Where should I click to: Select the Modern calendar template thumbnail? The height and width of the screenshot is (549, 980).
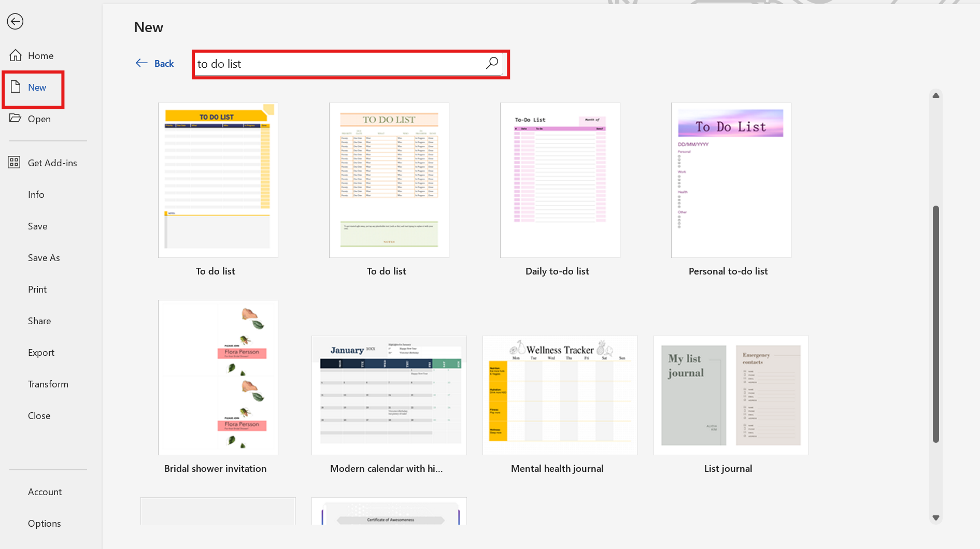(389, 395)
